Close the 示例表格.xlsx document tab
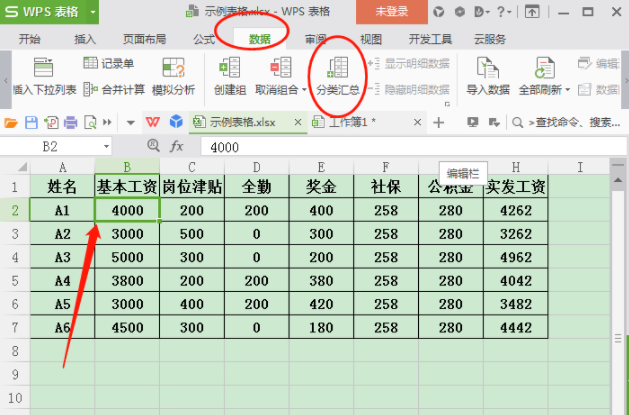The width and height of the screenshot is (629, 415). tap(295, 122)
